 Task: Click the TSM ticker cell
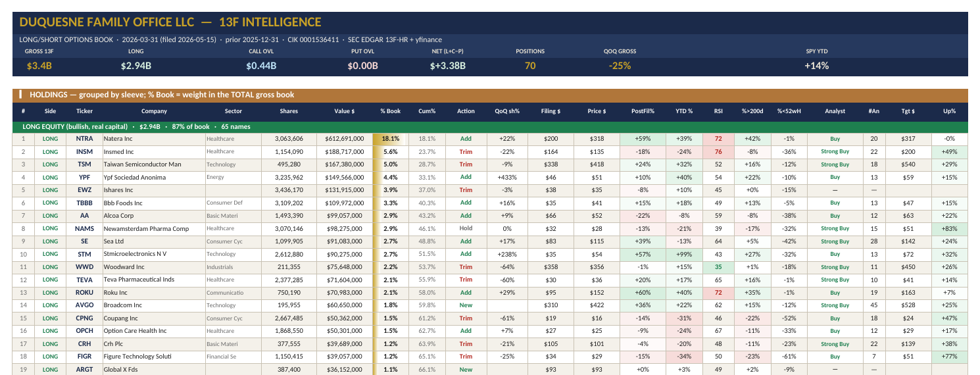[84, 164]
